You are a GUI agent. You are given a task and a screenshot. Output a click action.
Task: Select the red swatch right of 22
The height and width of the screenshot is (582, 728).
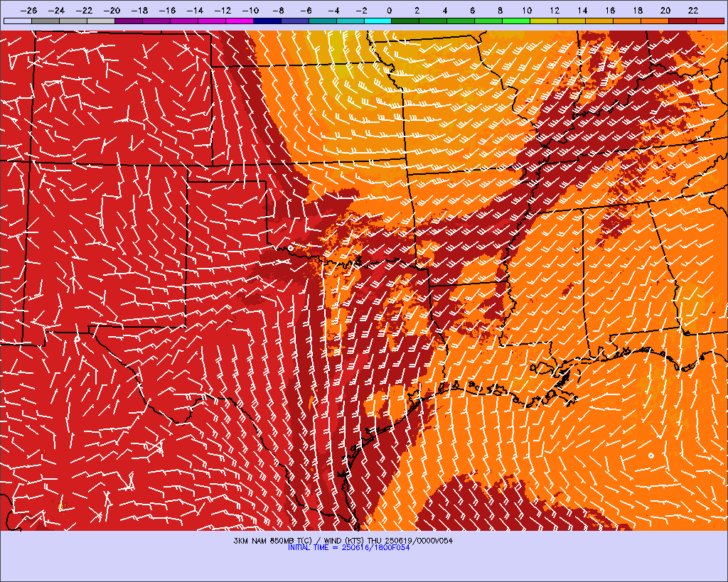pyautogui.click(x=710, y=21)
